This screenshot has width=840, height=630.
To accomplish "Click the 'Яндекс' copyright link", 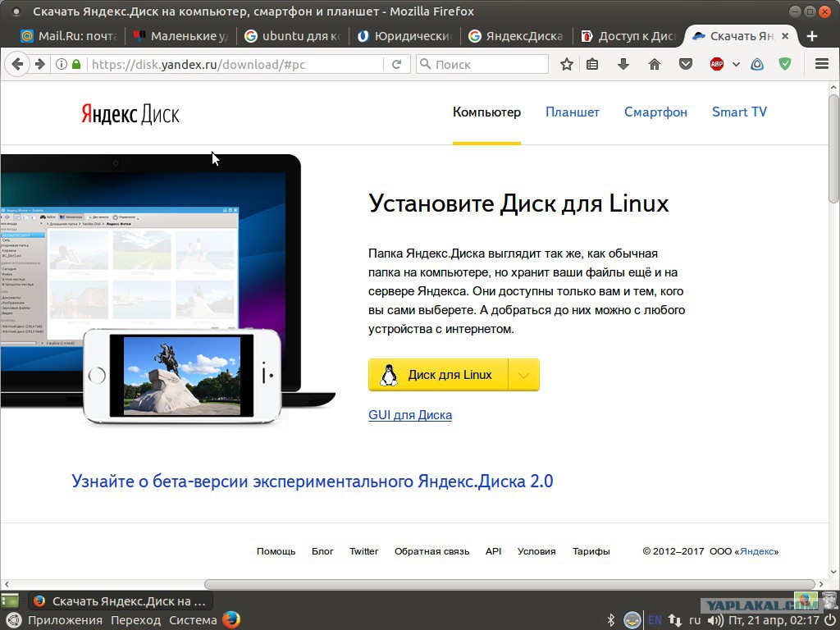I will tap(757, 551).
